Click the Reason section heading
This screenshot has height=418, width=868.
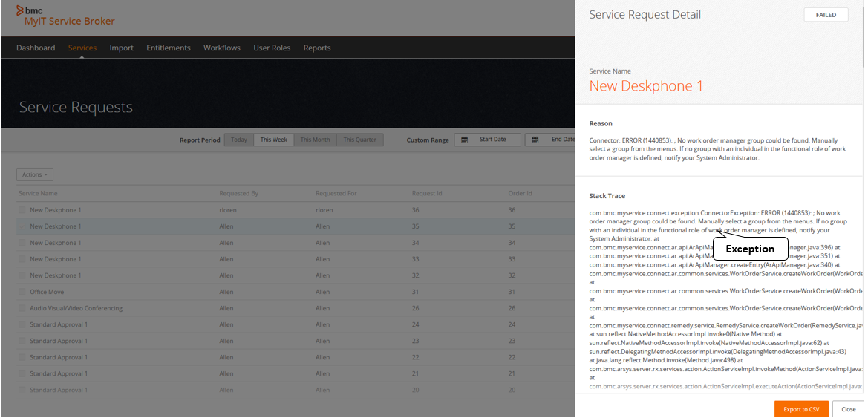[601, 123]
